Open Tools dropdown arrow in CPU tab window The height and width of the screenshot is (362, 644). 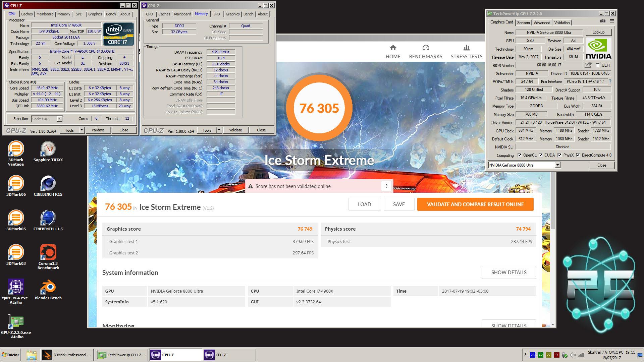click(82, 130)
